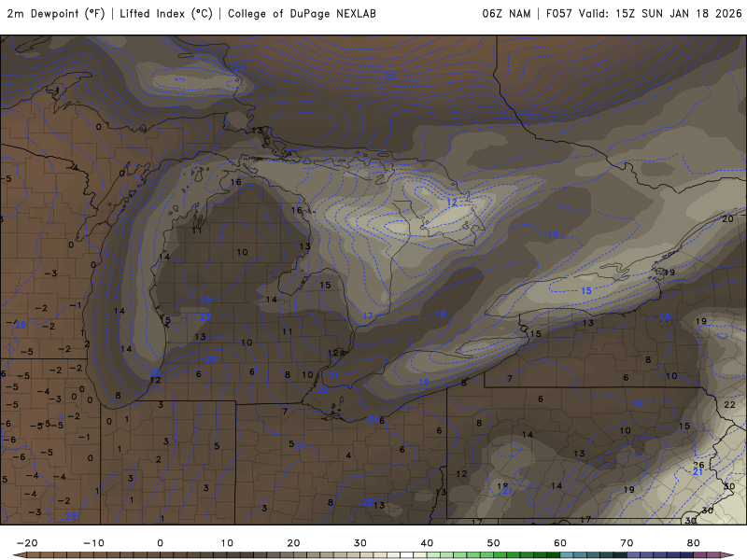Image resolution: width=747 pixels, height=560 pixels.
Task: Click the 80 label on the color scale
Action: [694, 543]
